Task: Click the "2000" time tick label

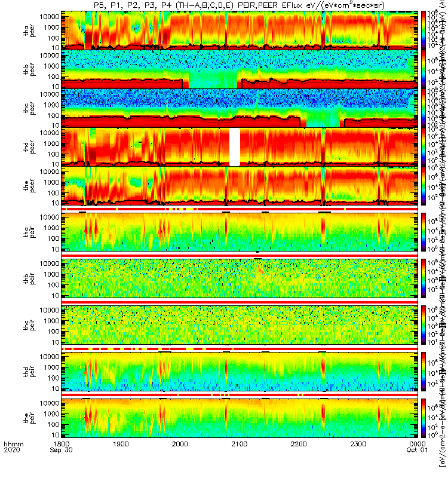Action: coord(180,444)
